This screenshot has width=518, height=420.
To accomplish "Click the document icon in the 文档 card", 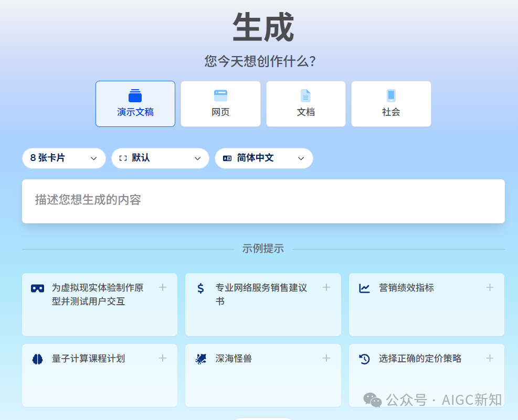I will (x=305, y=95).
